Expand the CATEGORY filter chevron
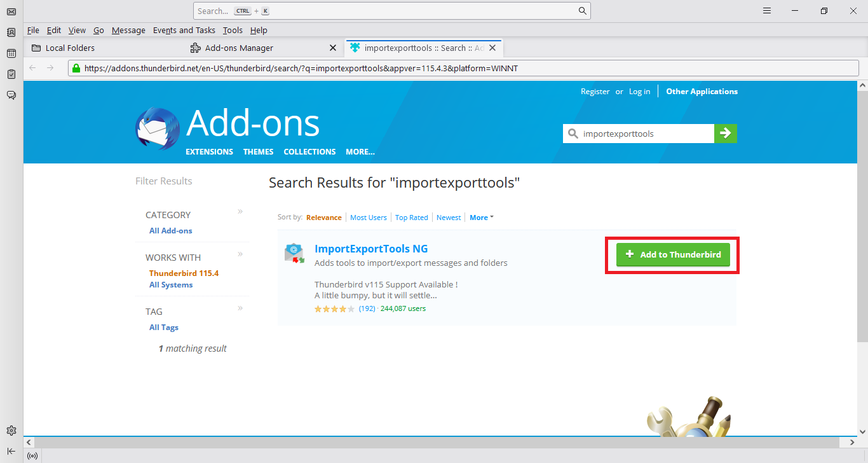This screenshot has height=463, width=868. 240,212
